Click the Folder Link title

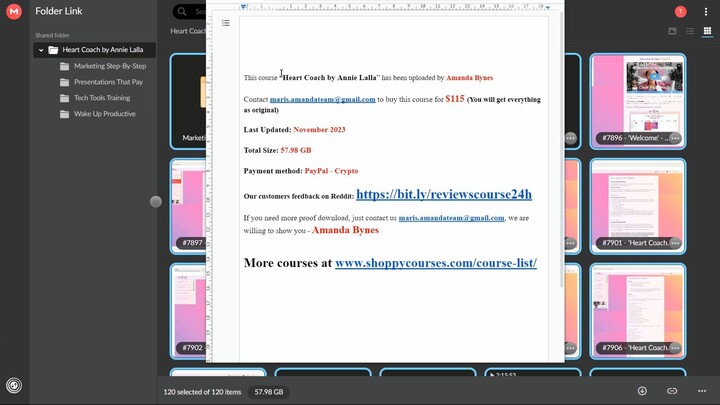[59, 11]
